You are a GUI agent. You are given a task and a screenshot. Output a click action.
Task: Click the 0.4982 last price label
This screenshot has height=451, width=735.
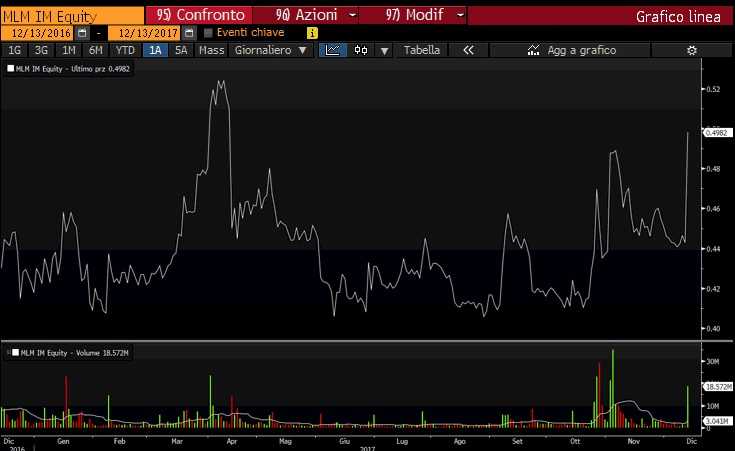click(718, 133)
